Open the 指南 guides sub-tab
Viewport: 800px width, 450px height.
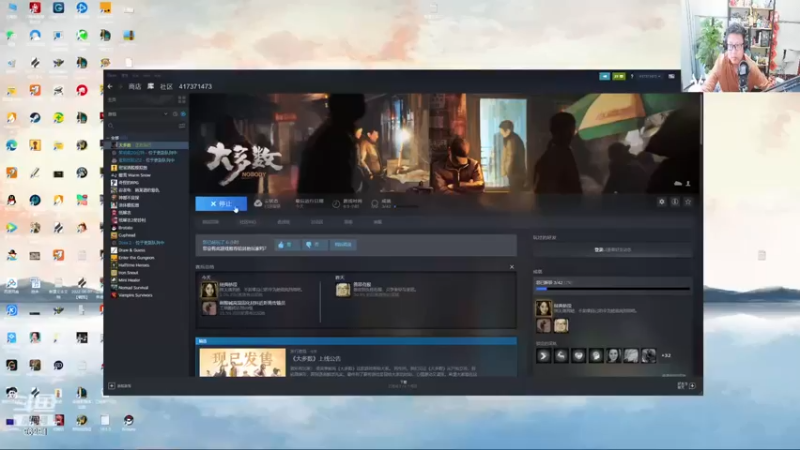(348, 222)
